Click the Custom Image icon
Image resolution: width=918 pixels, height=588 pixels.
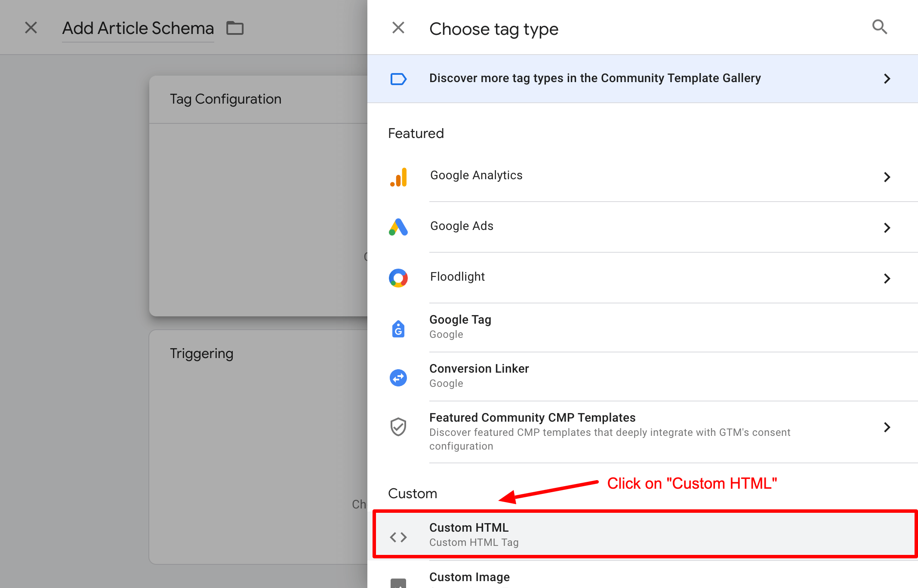pos(398,583)
